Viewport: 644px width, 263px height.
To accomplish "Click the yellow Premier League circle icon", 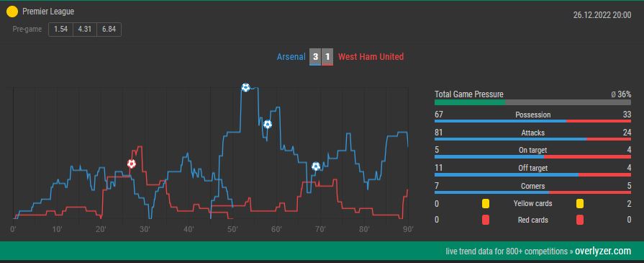I will 12,12.
